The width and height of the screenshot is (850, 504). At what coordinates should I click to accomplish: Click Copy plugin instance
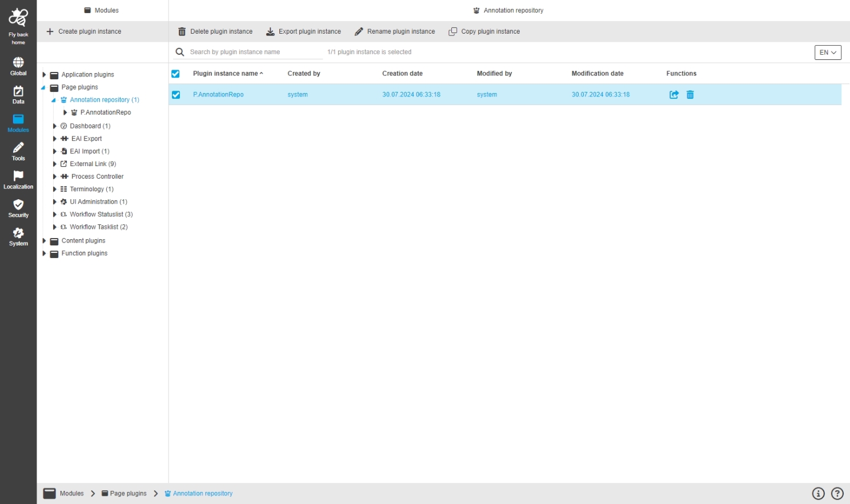tap(484, 31)
